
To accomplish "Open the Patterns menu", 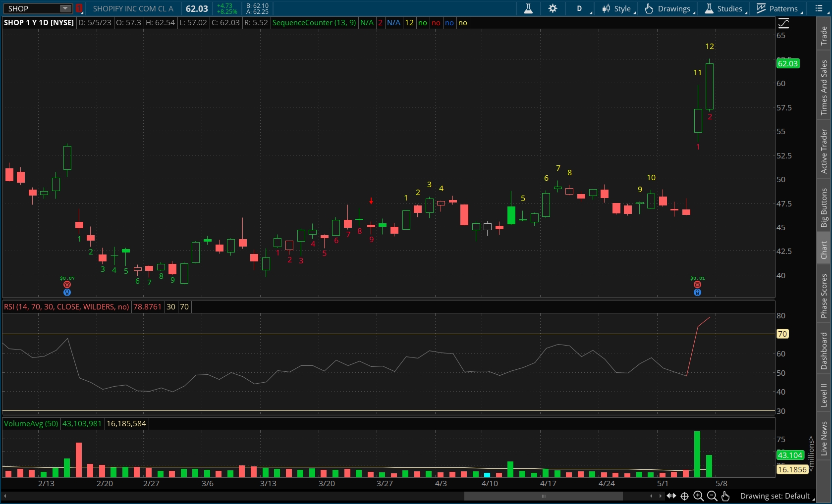I will click(x=778, y=8).
